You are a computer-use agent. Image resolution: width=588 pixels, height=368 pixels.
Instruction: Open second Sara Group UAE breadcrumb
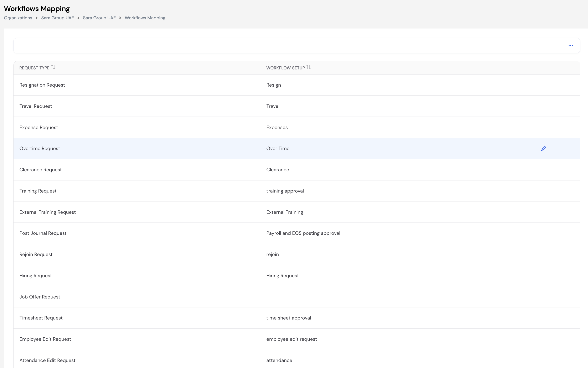click(99, 18)
